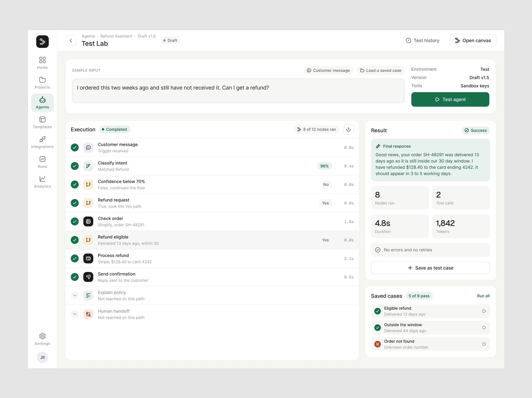Open Runs in the sidebar
The image size is (532, 398).
tap(42, 162)
